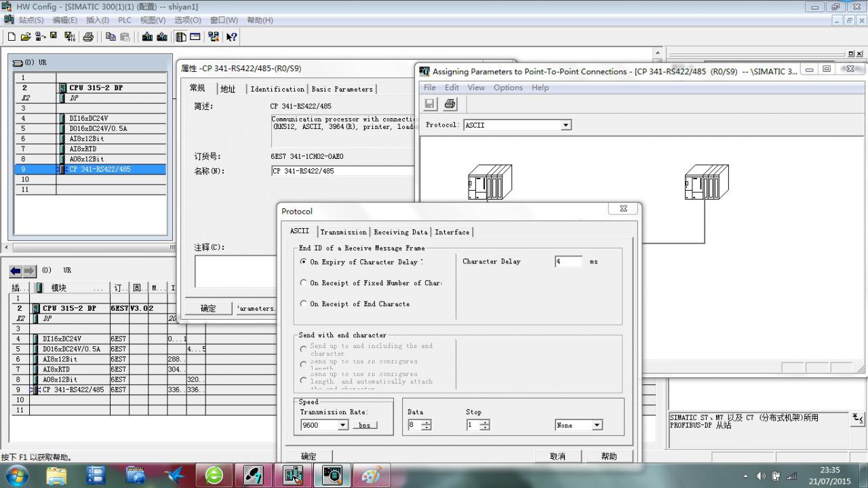Viewport: 868px width, 488px height.
Task: Open the Identification tab
Action: 277,89
